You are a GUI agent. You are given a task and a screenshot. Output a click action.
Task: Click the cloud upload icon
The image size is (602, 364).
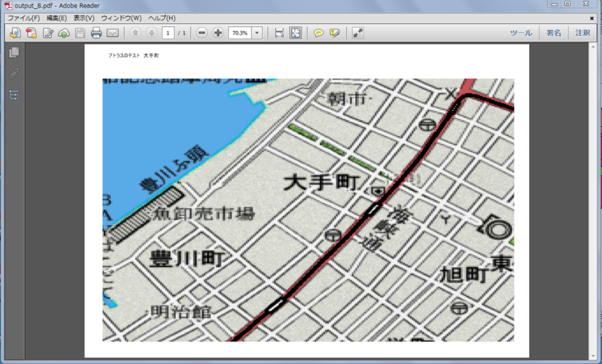[x=64, y=33]
